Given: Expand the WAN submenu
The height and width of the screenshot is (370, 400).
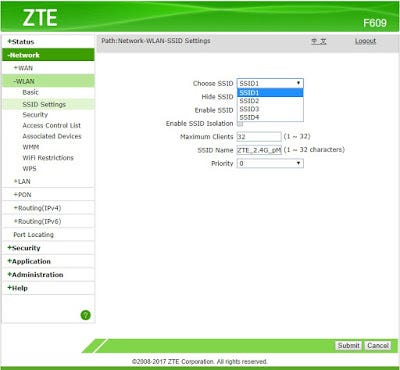Looking at the screenshot, I should tap(23, 68).
